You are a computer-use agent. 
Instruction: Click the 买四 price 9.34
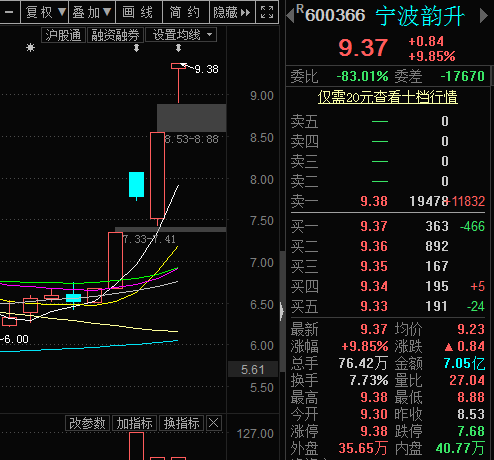(374, 286)
